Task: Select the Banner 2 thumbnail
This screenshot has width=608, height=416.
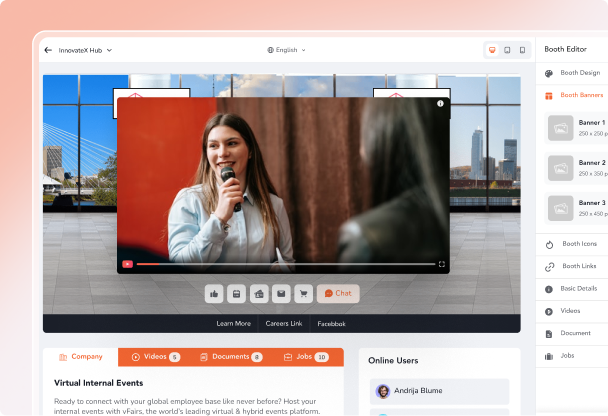Action: pyautogui.click(x=561, y=168)
